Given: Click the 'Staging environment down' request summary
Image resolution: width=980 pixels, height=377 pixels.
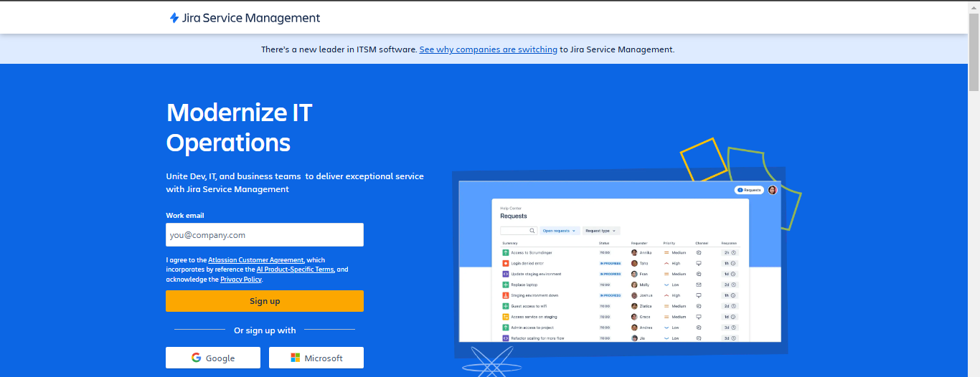Looking at the screenshot, I should 534,295.
